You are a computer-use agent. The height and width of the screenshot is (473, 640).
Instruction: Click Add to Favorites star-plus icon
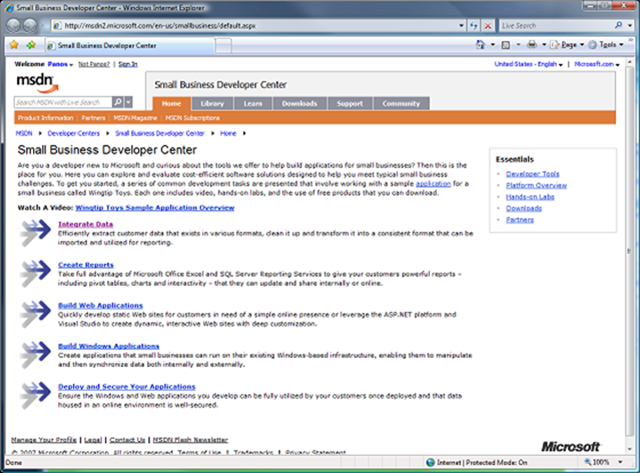tap(31, 45)
